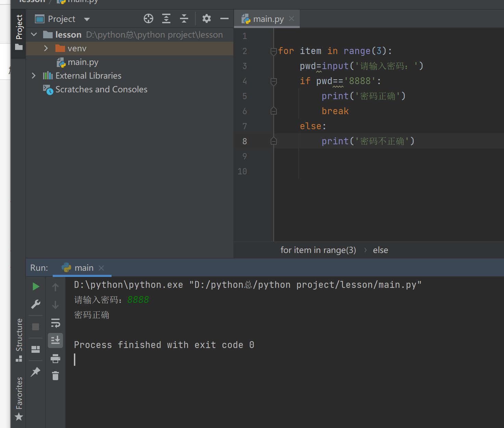Click the '8888' string in line 4
Screen dimensions: 504x428
point(360,81)
